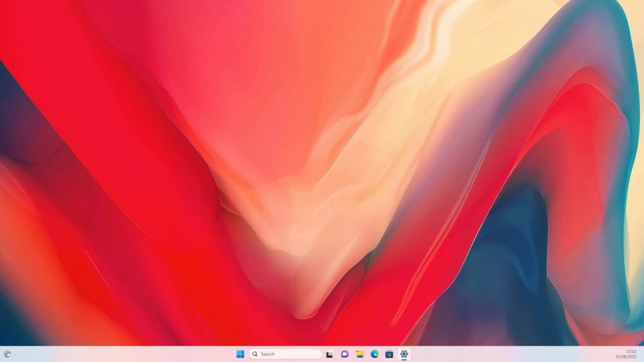Open Task View from the taskbar
The width and height of the screenshot is (644, 362).
coord(330,354)
